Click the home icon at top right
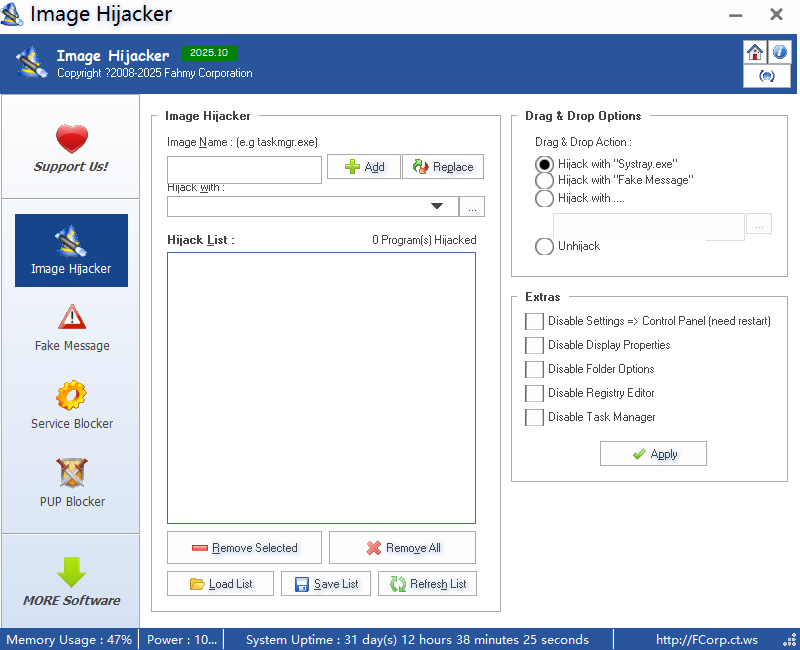The image size is (800, 650). pyautogui.click(x=755, y=51)
